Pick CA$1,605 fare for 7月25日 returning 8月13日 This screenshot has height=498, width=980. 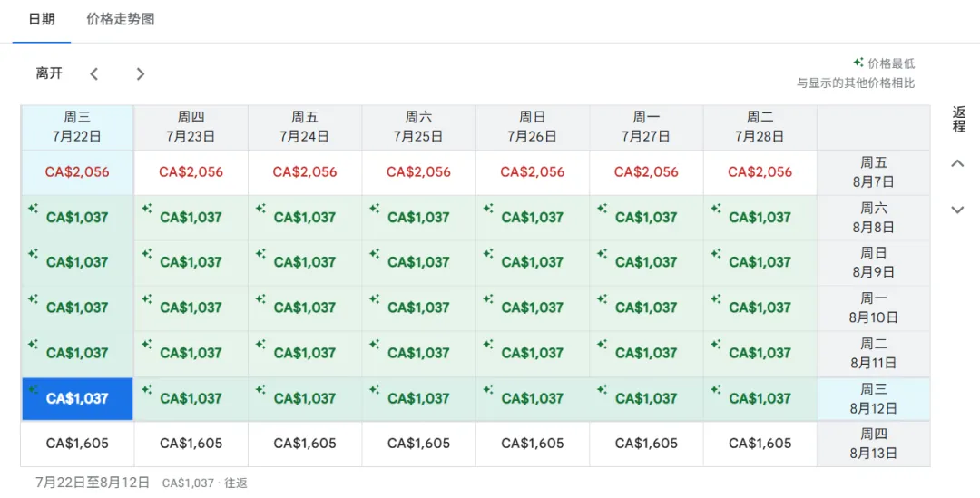click(x=418, y=444)
